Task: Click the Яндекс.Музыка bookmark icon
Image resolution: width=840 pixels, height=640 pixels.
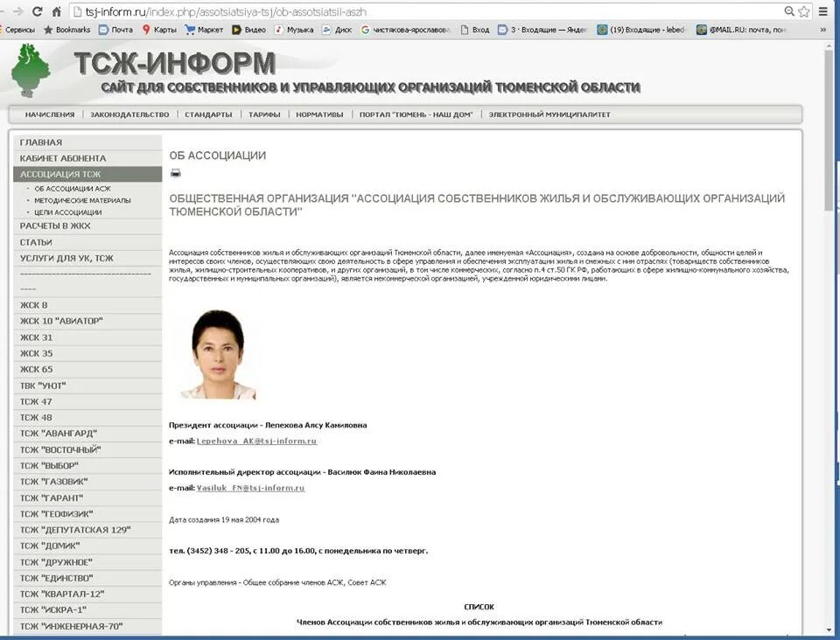Action: (277, 28)
